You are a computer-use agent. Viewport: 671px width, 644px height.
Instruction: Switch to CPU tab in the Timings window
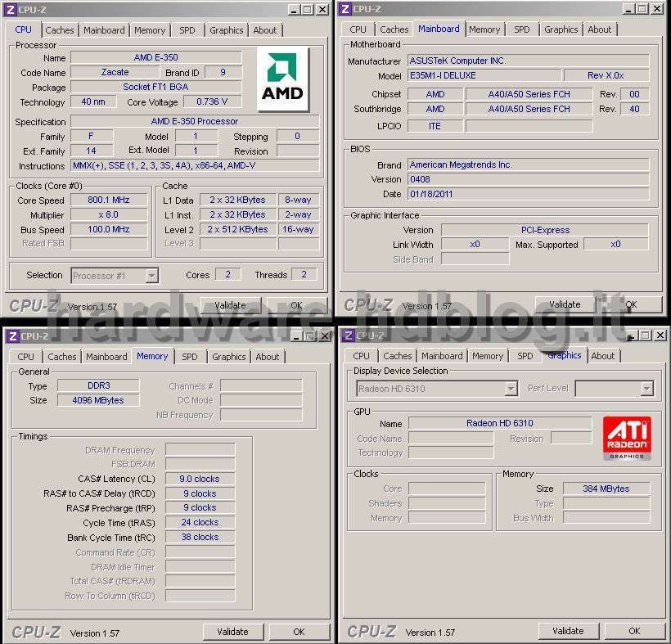click(25, 357)
